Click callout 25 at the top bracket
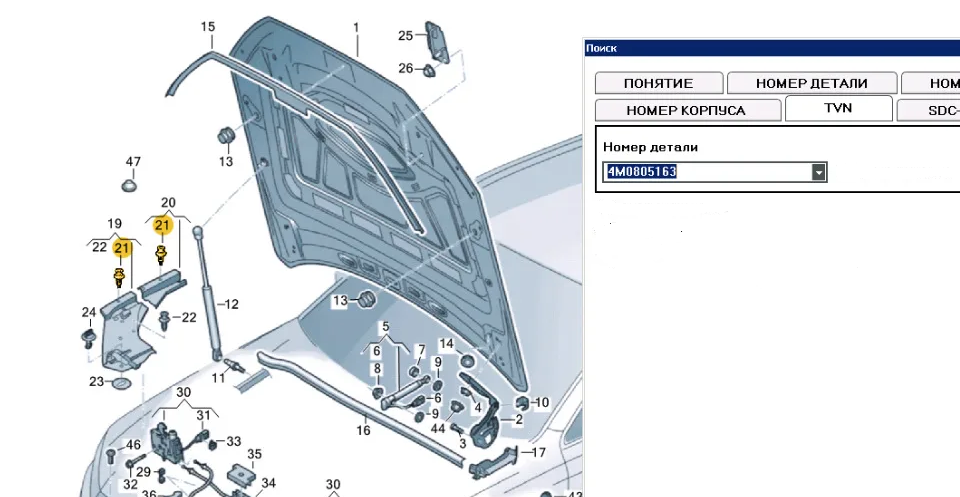 click(405, 36)
